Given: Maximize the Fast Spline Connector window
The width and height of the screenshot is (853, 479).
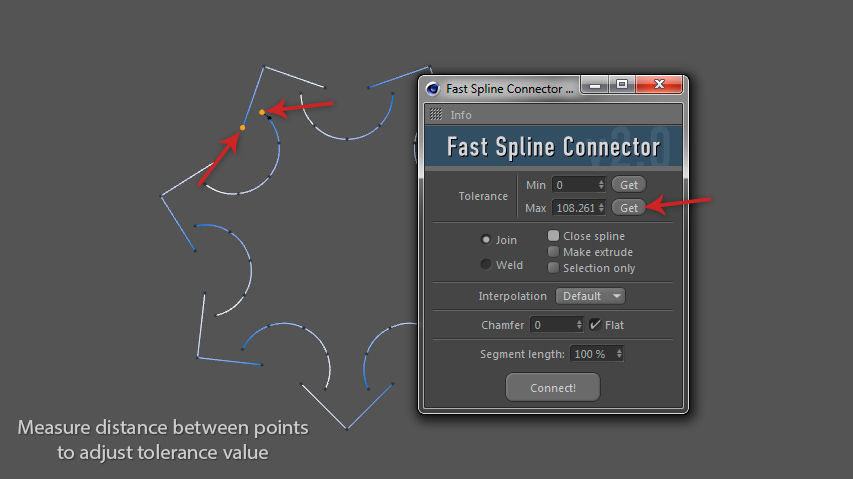Looking at the screenshot, I should click(622, 85).
